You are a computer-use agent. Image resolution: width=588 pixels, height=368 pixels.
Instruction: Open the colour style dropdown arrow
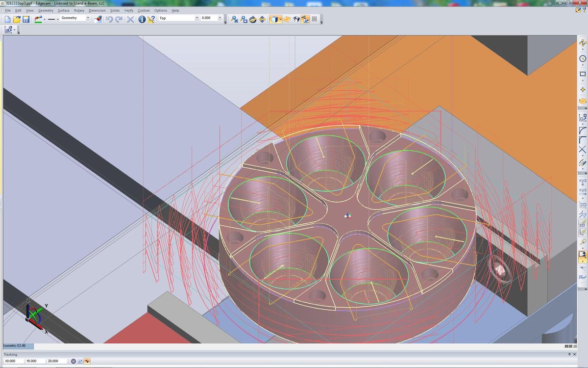pyautogui.click(x=44, y=19)
